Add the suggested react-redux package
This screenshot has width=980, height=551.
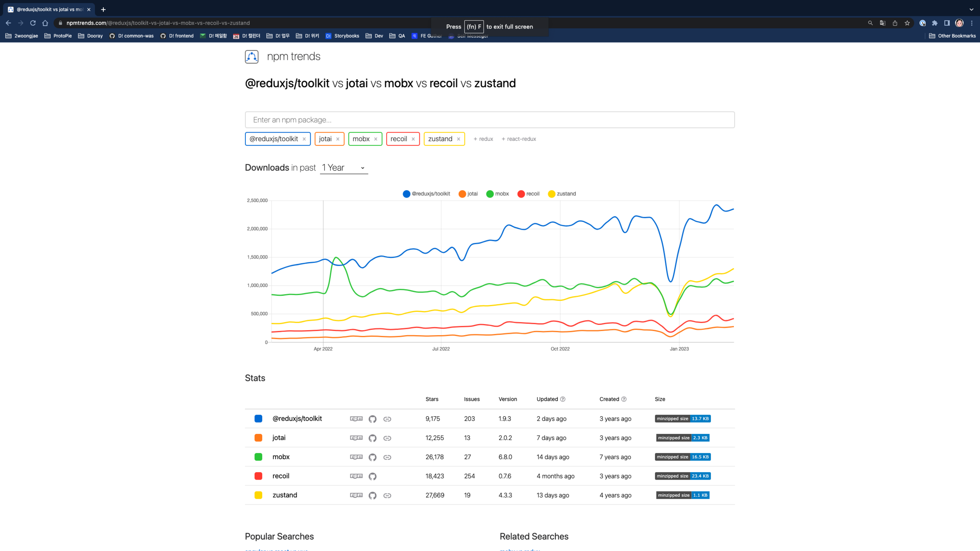pyautogui.click(x=519, y=139)
